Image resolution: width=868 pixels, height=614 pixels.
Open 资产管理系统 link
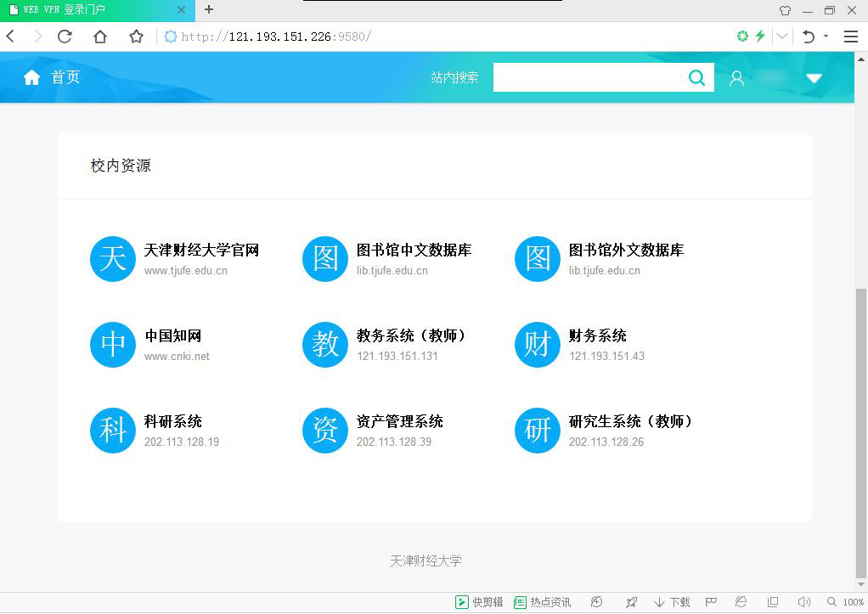click(400, 422)
